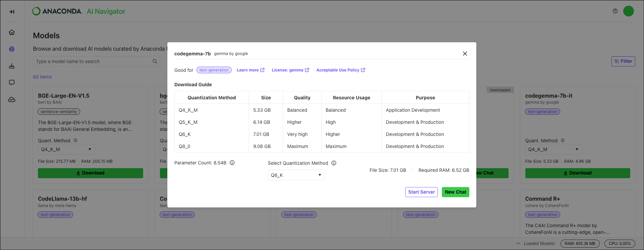Click text-generation tag in the dialog

click(x=214, y=70)
